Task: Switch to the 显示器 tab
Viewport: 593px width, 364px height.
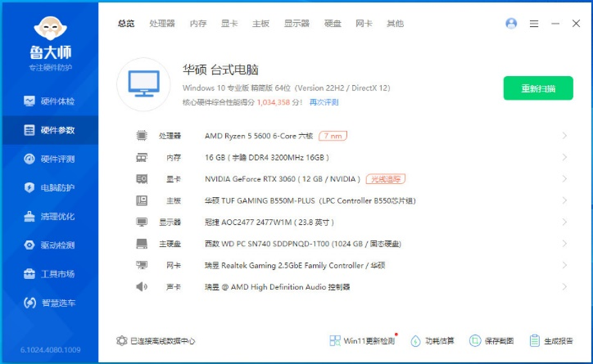Action: 296,24
